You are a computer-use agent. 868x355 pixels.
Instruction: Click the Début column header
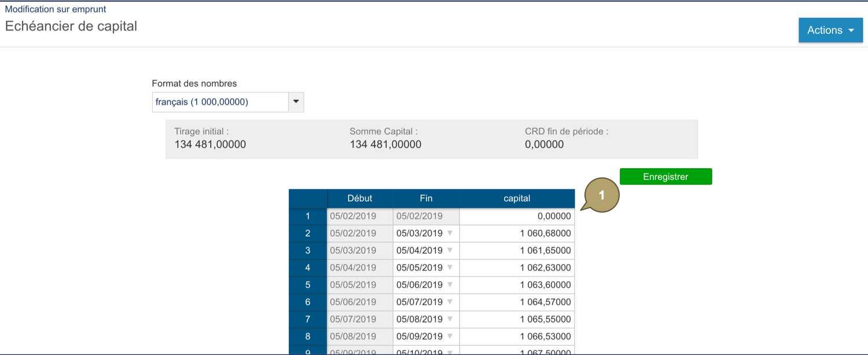(x=360, y=198)
